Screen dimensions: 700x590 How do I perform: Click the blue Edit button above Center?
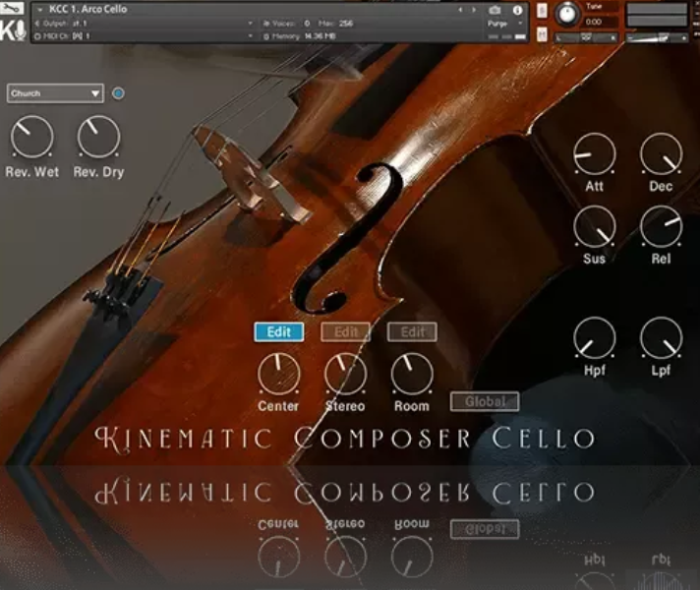[x=279, y=331]
